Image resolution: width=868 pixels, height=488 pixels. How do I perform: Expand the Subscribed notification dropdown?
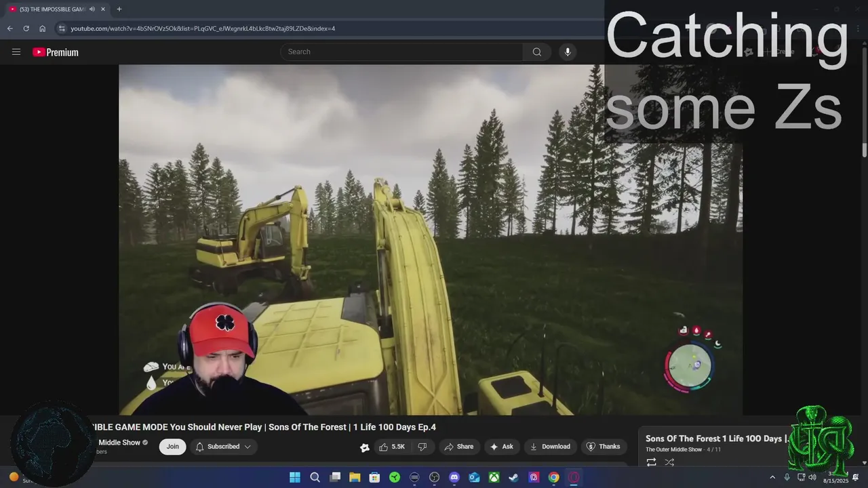[224, 447]
